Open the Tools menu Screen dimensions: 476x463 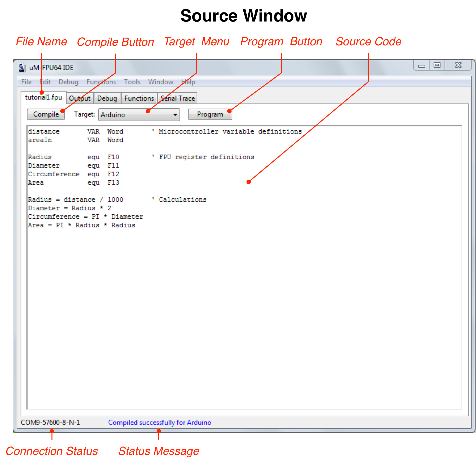(x=132, y=82)
